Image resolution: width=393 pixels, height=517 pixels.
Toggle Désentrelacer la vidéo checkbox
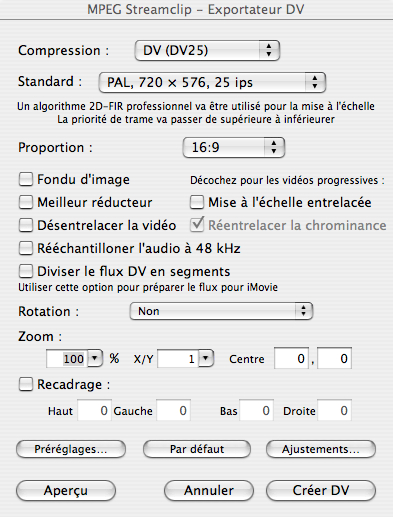tap(26, 225)
